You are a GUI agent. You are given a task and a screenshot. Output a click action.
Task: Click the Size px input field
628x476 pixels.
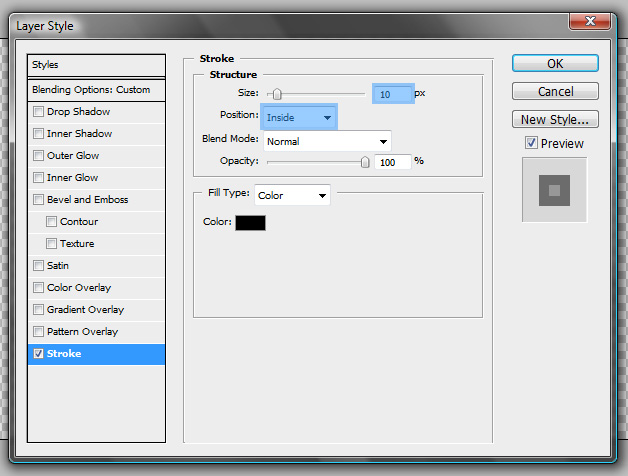(x=393, y=94)
